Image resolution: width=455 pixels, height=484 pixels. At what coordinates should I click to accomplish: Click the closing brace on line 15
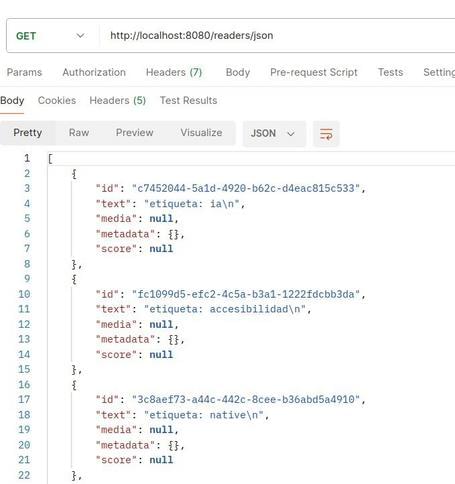click(74, 370)
